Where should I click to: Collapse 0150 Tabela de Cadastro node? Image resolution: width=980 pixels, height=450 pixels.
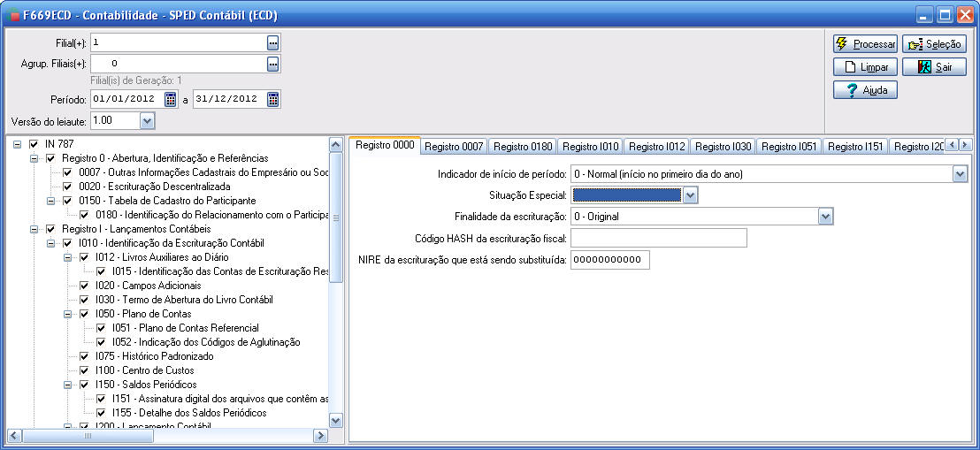(x=50, y=201)
